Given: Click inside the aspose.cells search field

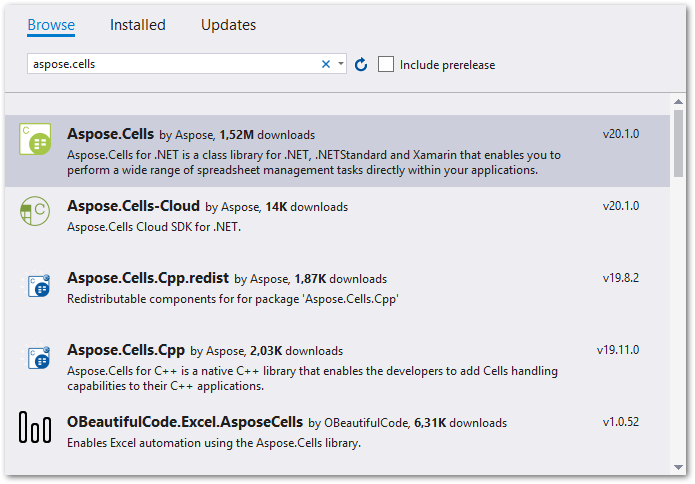Looking at the screenshot, I should coord(170,64).
